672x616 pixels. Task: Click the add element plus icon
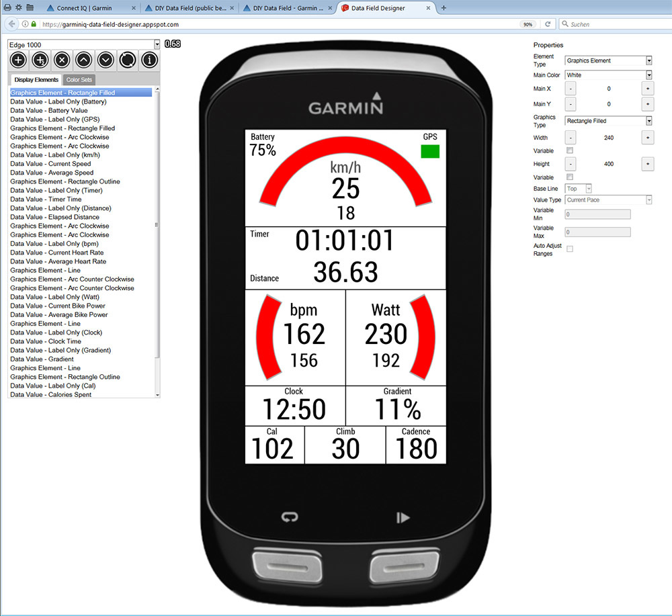click(x=18, y=60)
